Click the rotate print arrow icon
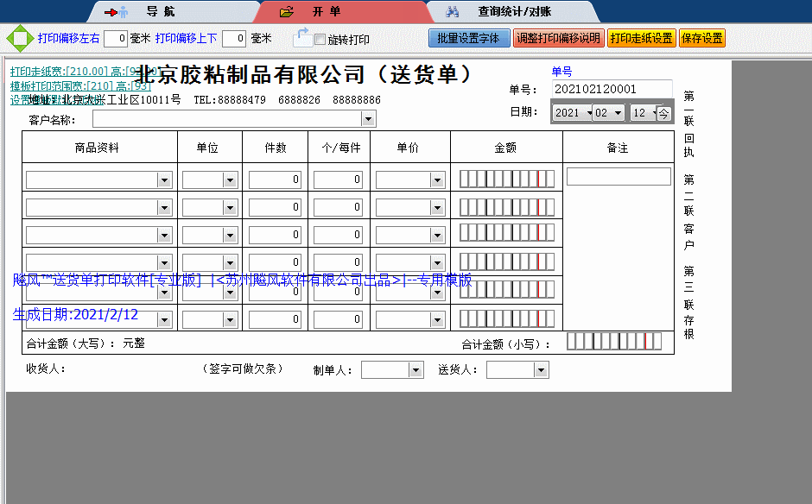The width and height of the screenshot is (812, 504). coord(302,37)
